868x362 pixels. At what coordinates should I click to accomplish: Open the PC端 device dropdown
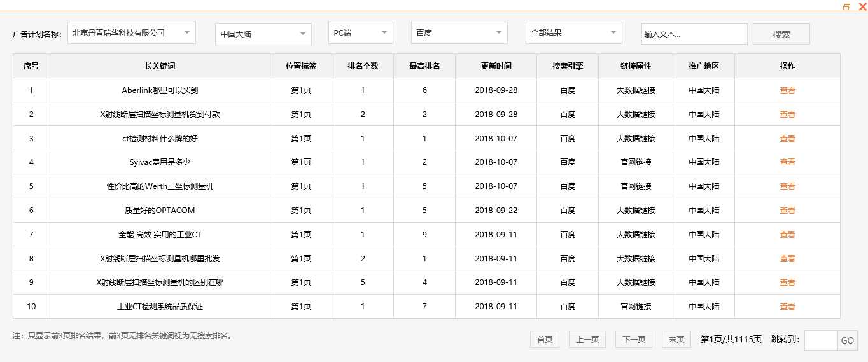pyautogui.click(x=361, y=32)
